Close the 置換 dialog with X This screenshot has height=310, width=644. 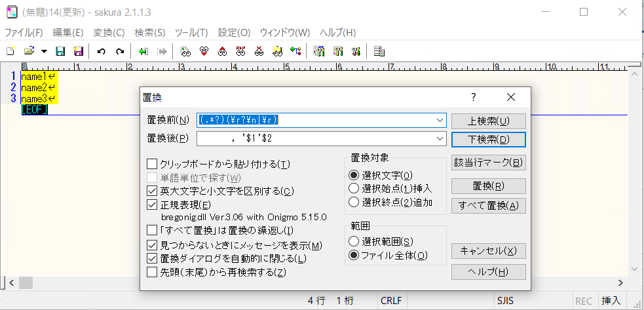(511, 98)
